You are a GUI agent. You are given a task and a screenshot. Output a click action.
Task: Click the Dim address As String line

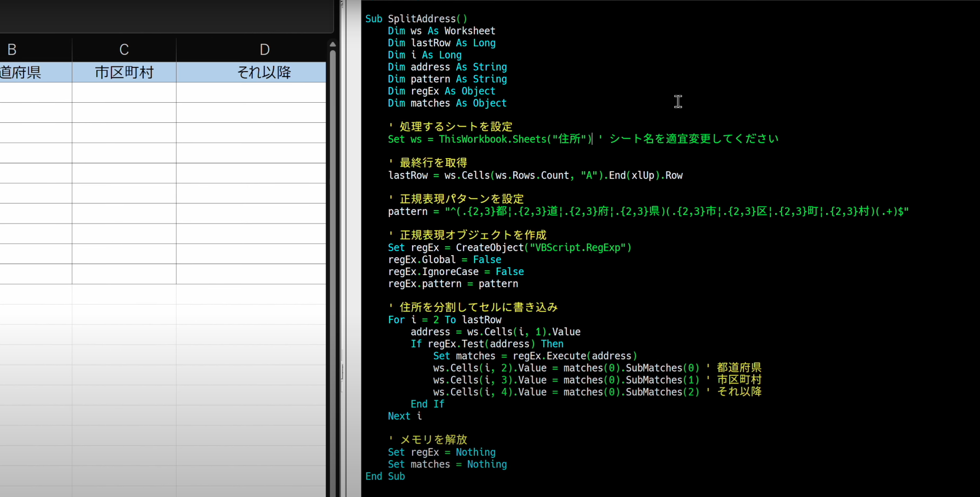pyautogui.click(x=447, y=67)
